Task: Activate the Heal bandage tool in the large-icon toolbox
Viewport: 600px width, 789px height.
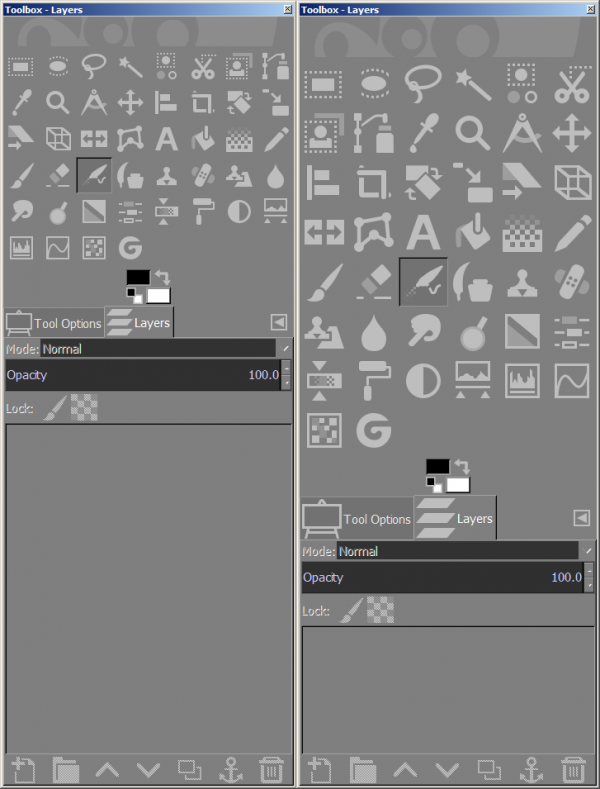Action: tap(572, 282)
